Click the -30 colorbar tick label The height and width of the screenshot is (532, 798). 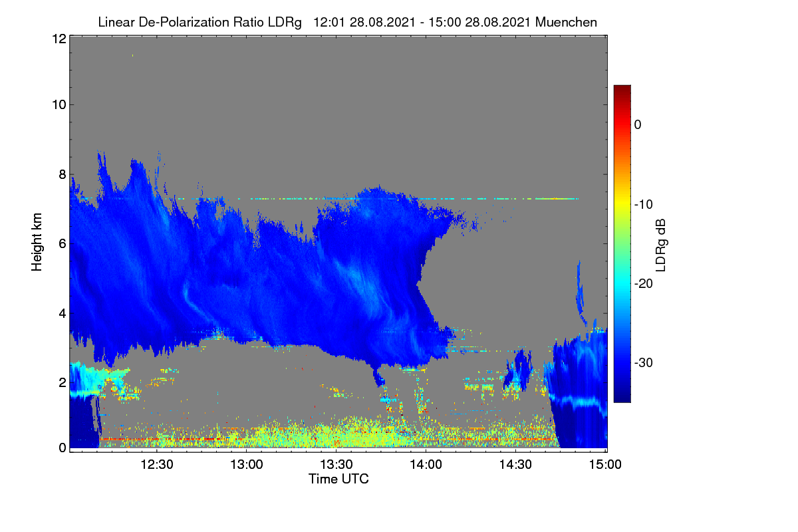click(x=644, y=363)
